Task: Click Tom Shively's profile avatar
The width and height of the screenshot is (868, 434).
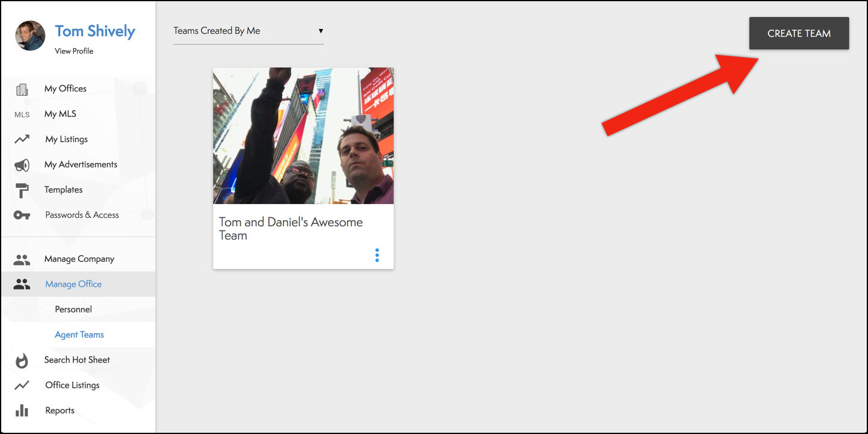Action: point(30,36)
